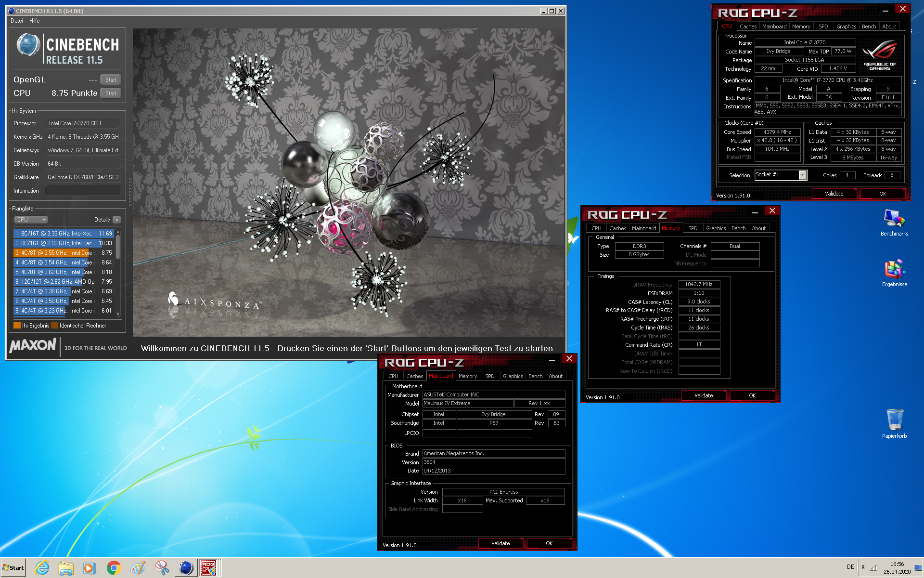
Task: Open the Hilfe menu in Cinebench
Action: [x=35, y=21]
